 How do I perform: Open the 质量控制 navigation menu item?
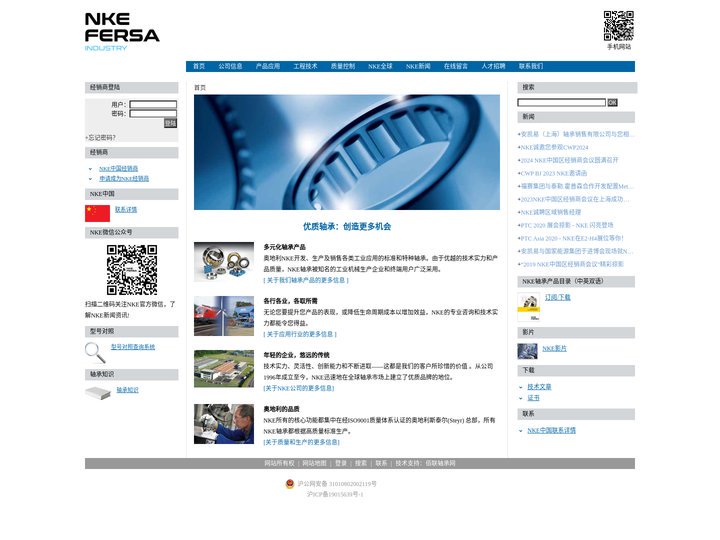343,66
